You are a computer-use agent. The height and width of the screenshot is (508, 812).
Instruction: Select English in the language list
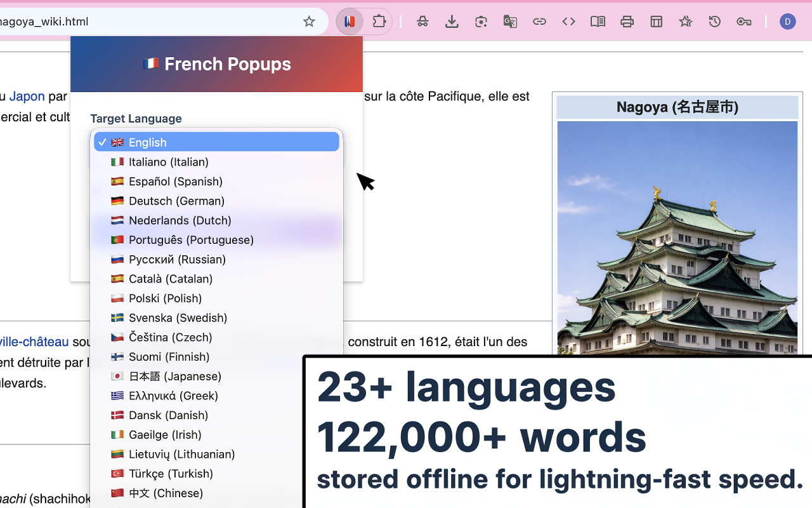point(216,142)
